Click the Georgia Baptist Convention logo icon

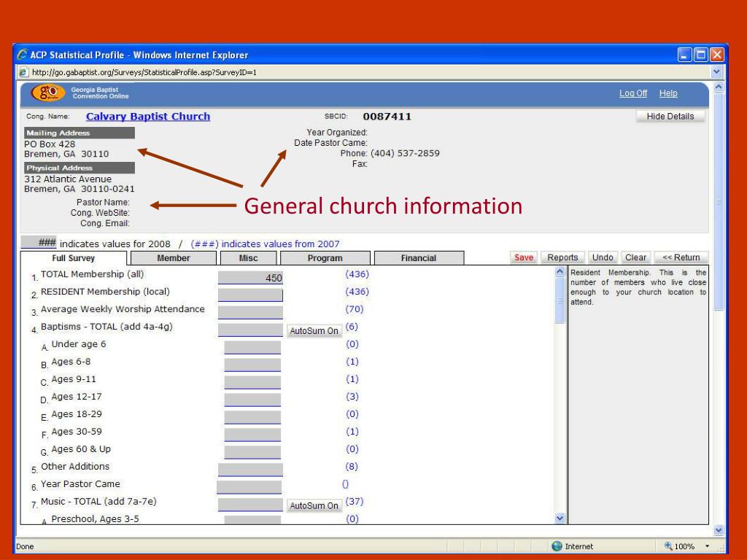[47, 94]
